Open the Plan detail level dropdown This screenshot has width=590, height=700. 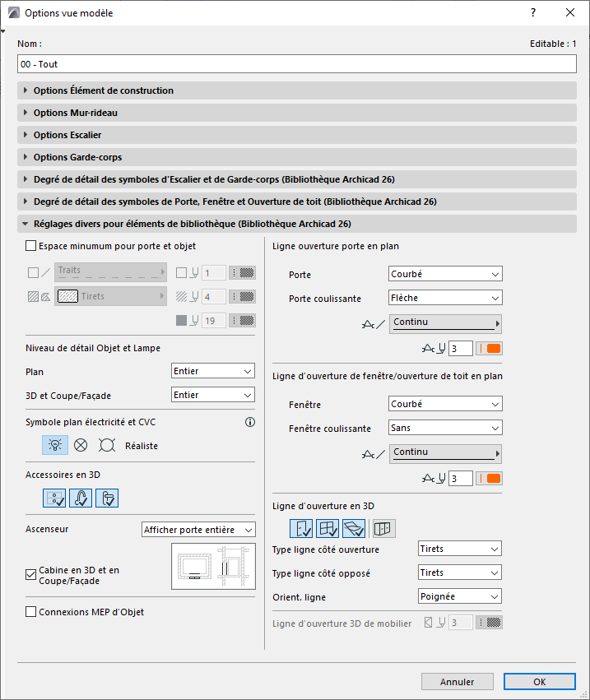pos(213,371)
